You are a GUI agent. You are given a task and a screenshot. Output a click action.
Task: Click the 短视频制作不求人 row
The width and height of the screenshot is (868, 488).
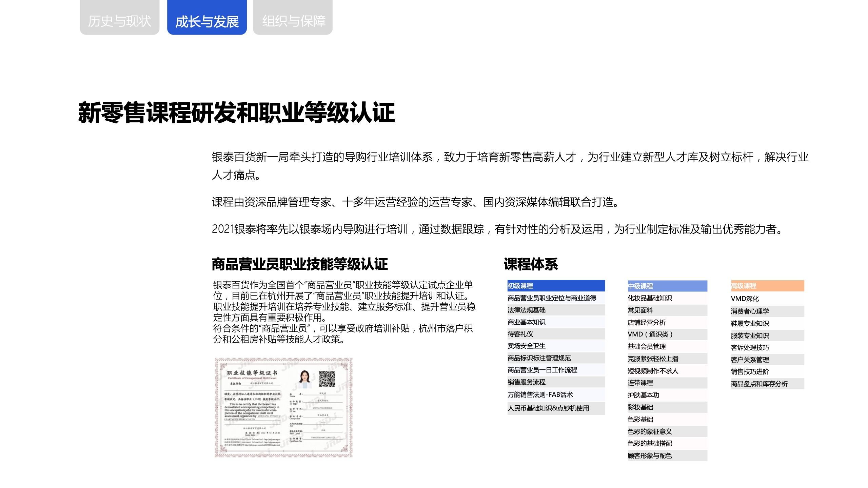pos(667,371)
